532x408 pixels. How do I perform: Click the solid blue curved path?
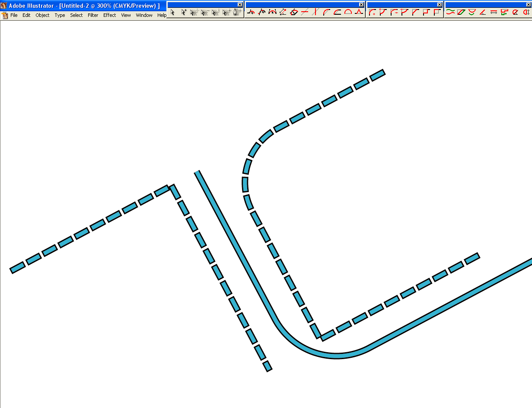(337, 355)
